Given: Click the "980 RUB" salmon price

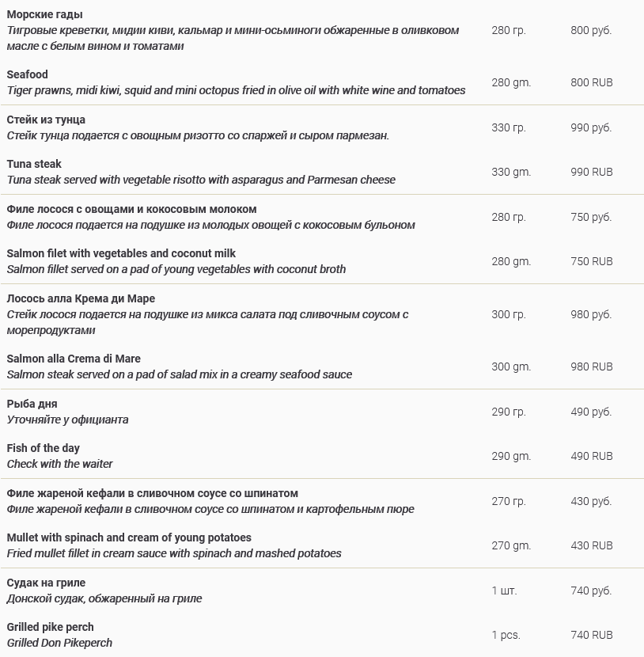Looking at the screenshot, I should point(592,366).
